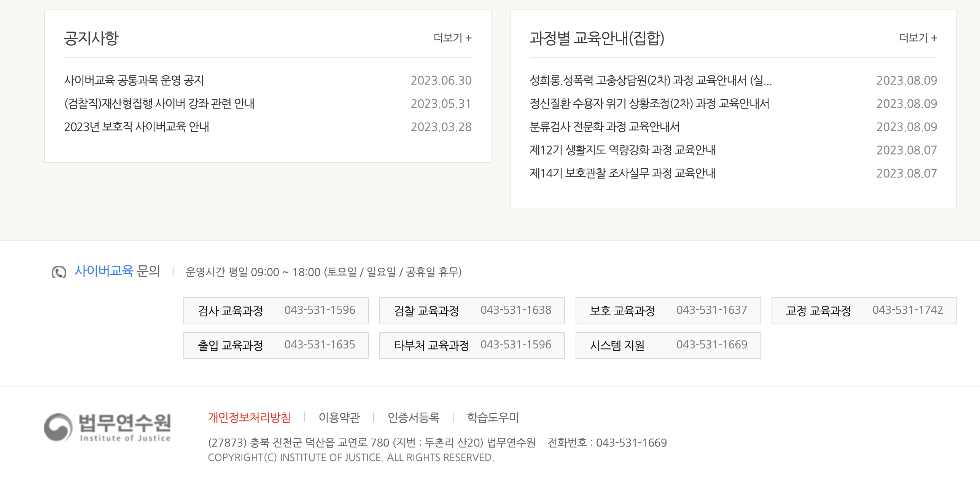The image size is (980, 501).
Task: Click 이용약관 footer link
Action: pos(339,417)
